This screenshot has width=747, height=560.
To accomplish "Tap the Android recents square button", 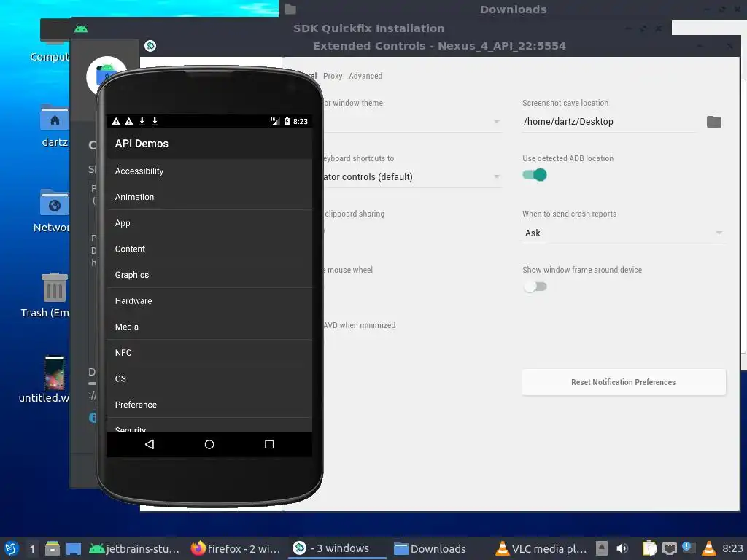I will click(269, 444).
